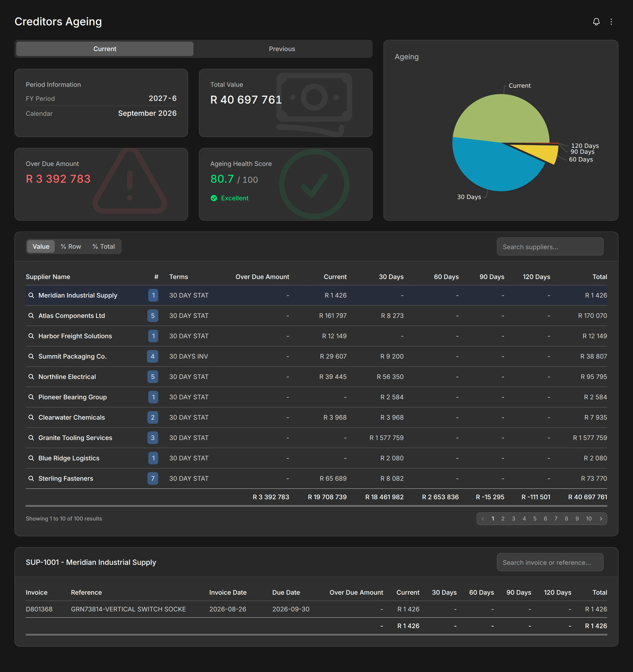The image size is (633, 672).
Task: Click the magnifier icon beside Clearwater Chemicals
Action: click(x=31, y=417)
